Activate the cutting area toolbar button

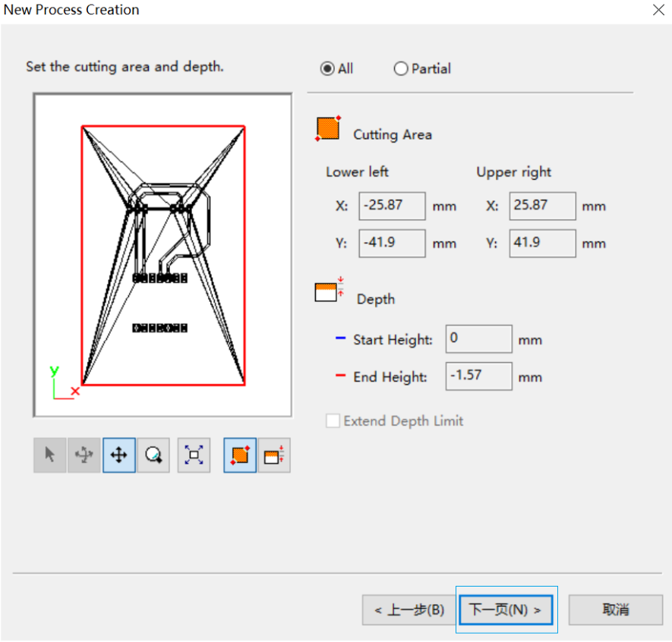[x=240, y=455]
